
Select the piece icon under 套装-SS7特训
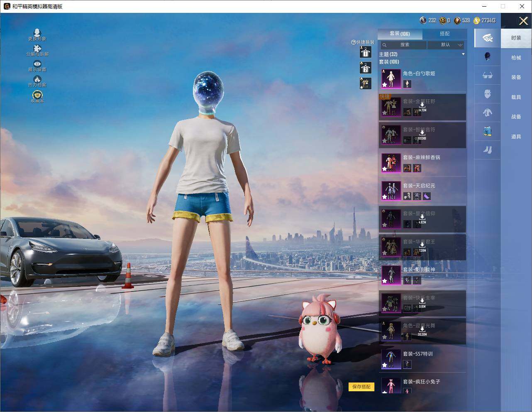click(407, 364)
